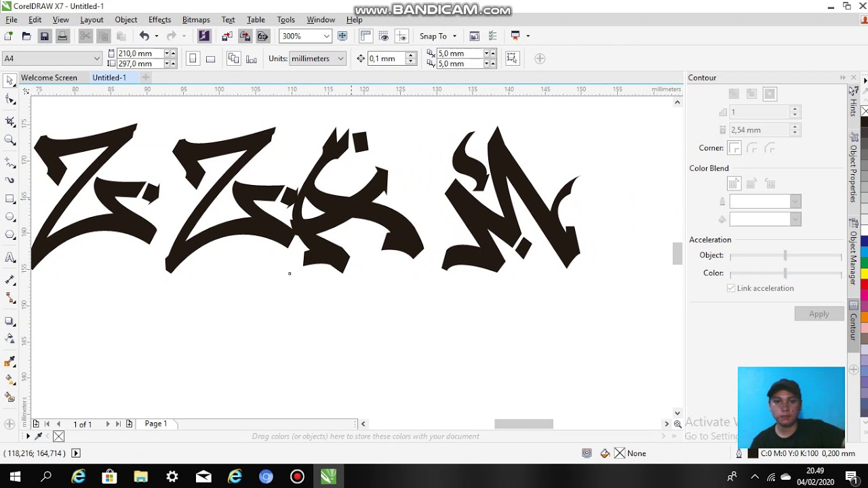Switch to Welcome Screen tab
This screenshot has width=868, height=488.
tap(49, 77)
